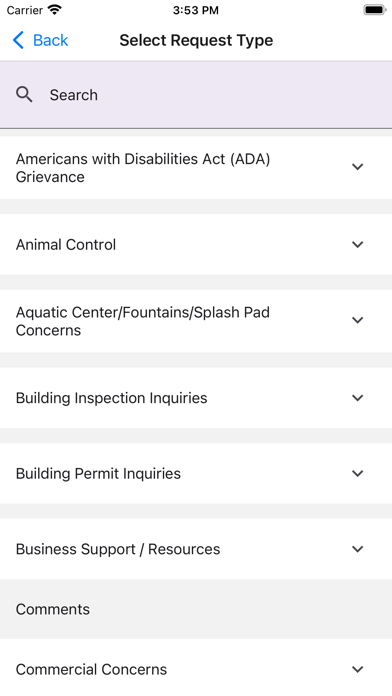
Task: Select the Comments section header
Action: [196, 609]
